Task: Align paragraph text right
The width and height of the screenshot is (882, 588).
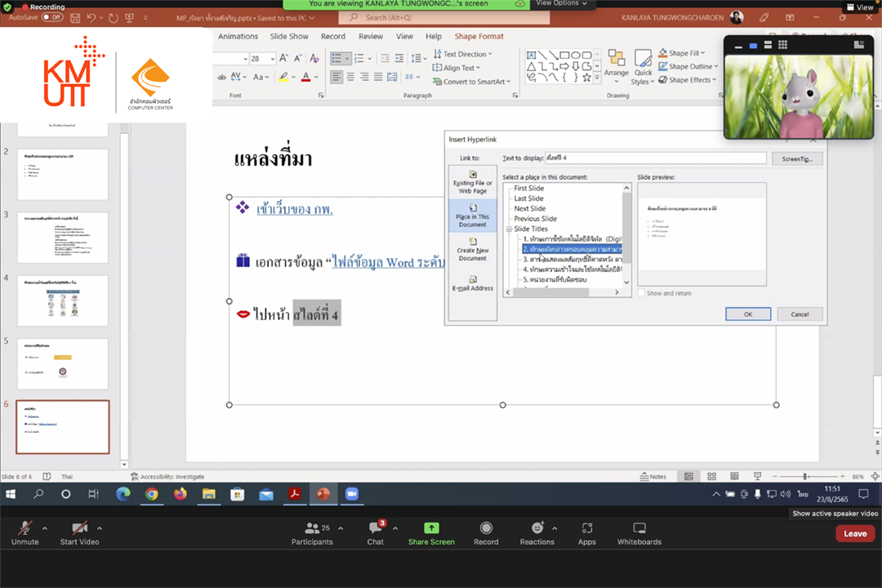Action: click(x=364, y=77)
